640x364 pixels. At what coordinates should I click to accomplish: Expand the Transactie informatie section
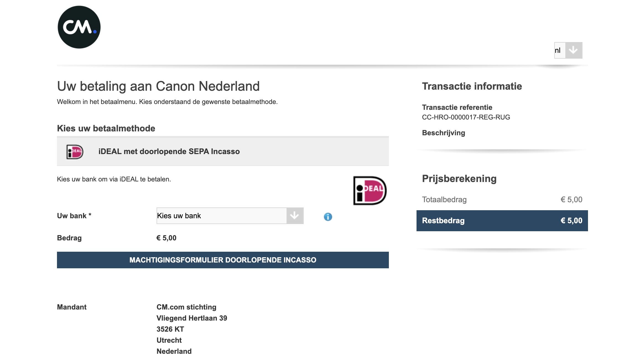472,86
